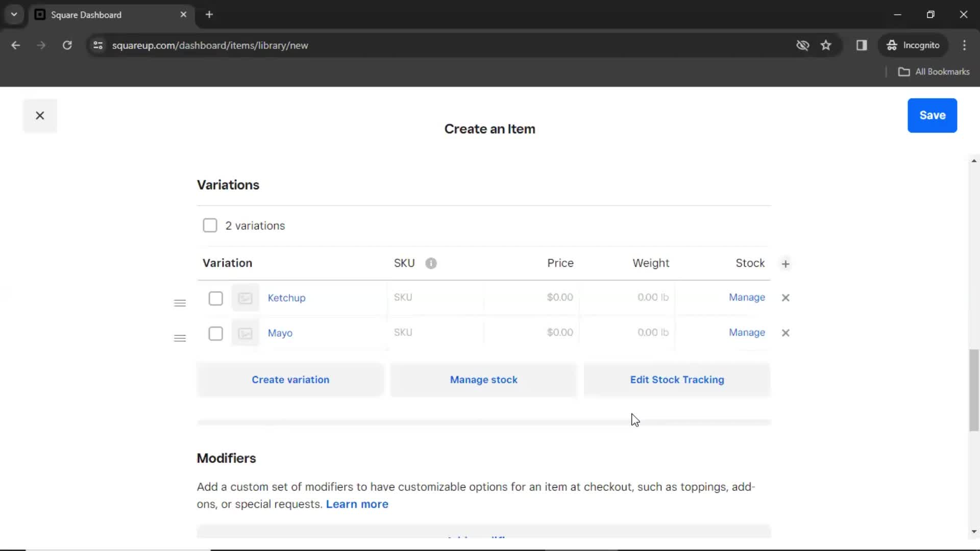980x551 pixels.
Task: Remove the Mayo variation
Action: pyautogui.click(x=786, y=333)
